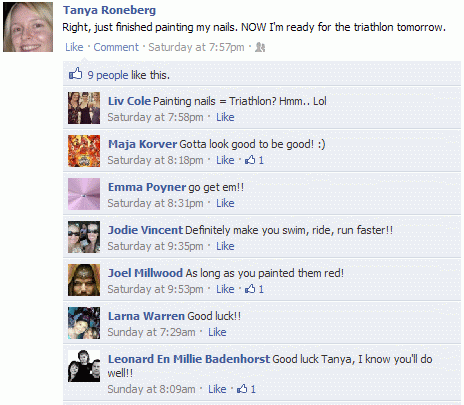Open Maja Korver's profile name link
Image resolution: width=464 pixels, height=405 pixels.
[x=142, y=144]
